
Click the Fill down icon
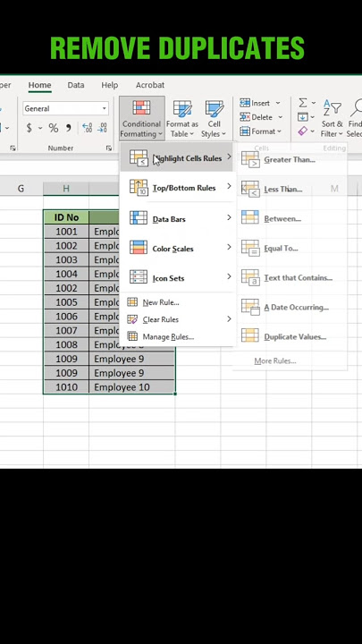click(x=303, y=117)
